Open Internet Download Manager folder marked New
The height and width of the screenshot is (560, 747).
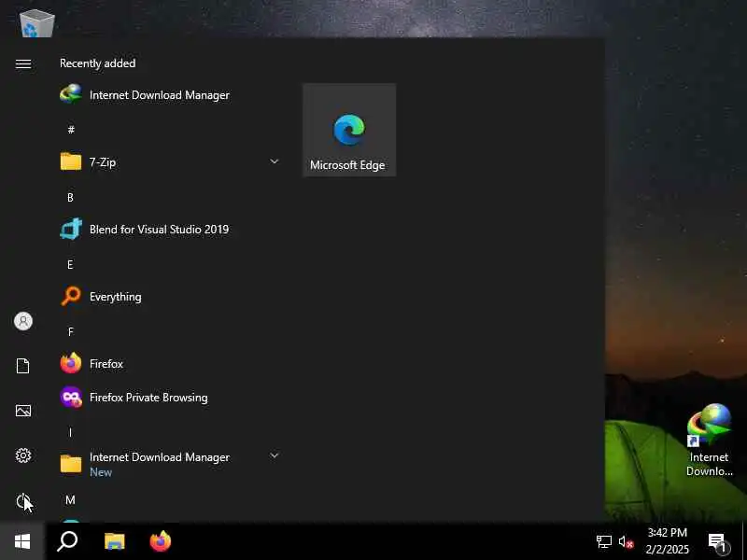click(x=169, y=464)
